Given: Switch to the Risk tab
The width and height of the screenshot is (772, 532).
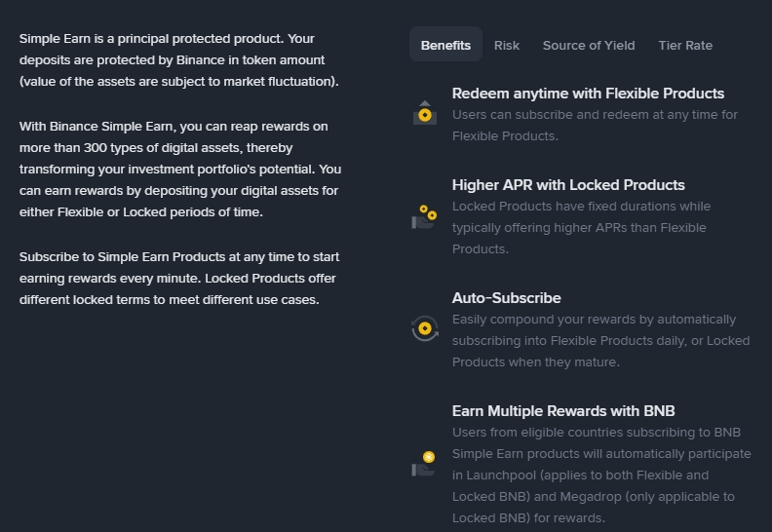Looking at the screenshot, I should [x=507, y=45].
